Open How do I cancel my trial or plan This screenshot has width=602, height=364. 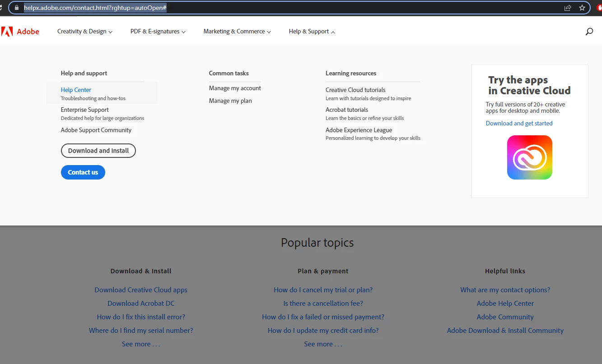[323, 290]
